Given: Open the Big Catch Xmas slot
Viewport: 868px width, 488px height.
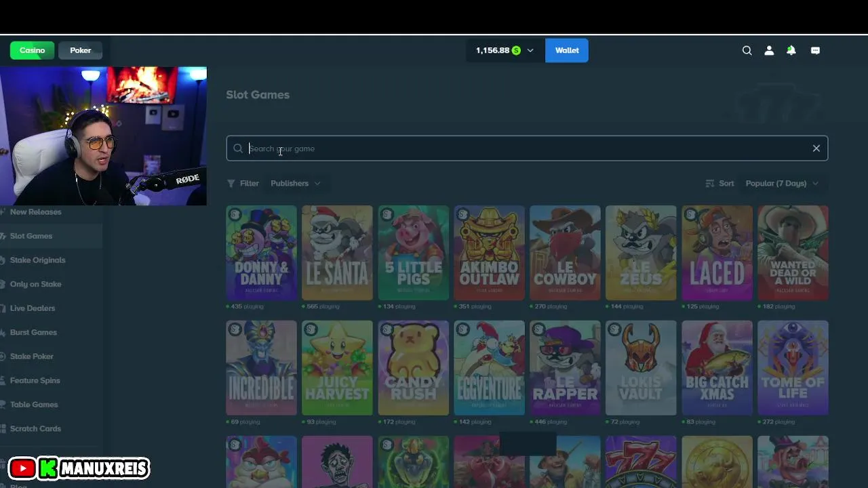Looking at the screenshot, I should pyautogui.click(x=717, y=368).
